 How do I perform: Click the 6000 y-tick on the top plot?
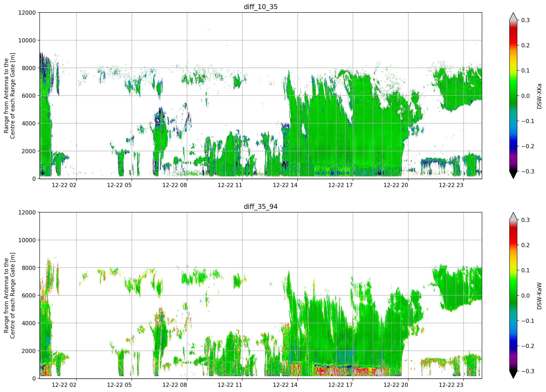(29, 96)
